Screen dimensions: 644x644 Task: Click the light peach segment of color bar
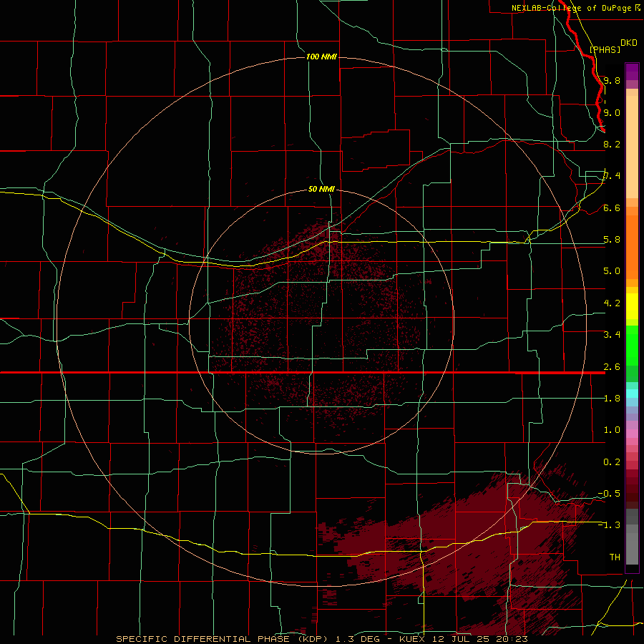pos(632,147)
